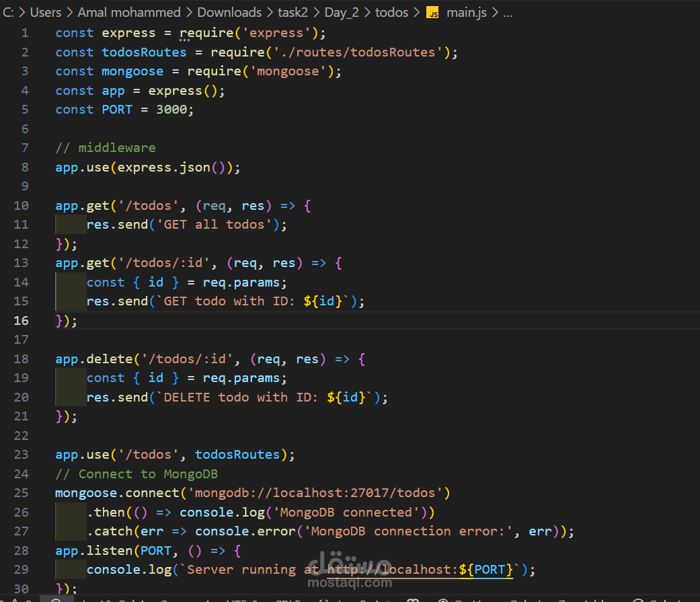Click 'GET todo with ID:' template string
The height and width of the screenshot is (602, 700).
coord(229,301)
